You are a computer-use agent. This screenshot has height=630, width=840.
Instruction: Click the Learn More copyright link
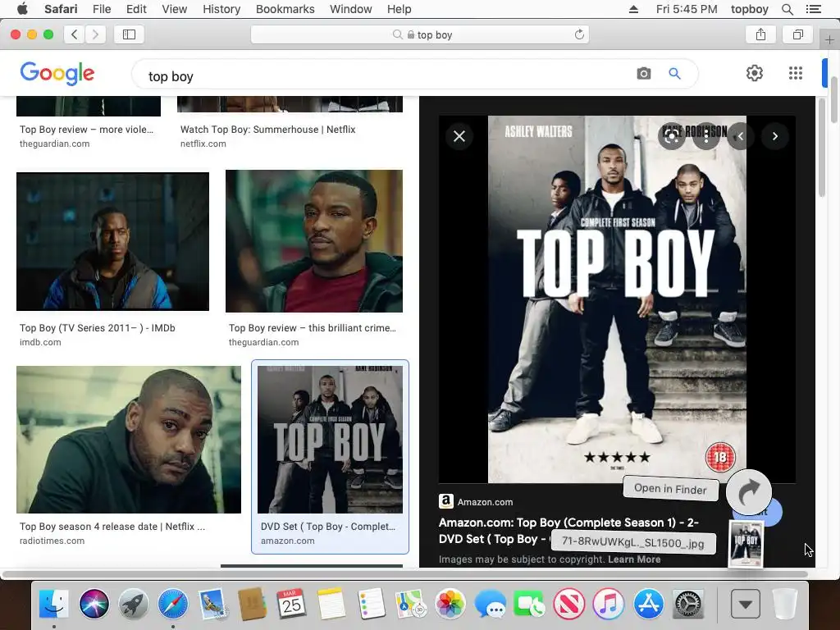pyautogui.click(x=634, y=559)
